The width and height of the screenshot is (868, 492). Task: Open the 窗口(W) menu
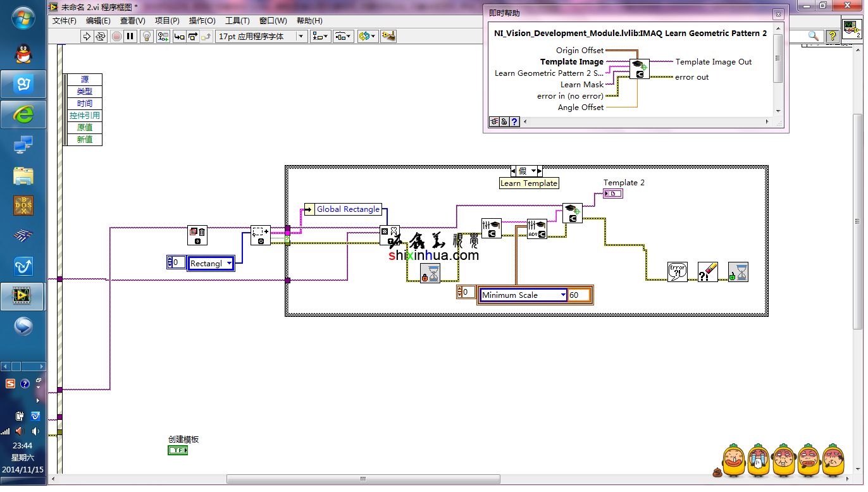[273, 21]
